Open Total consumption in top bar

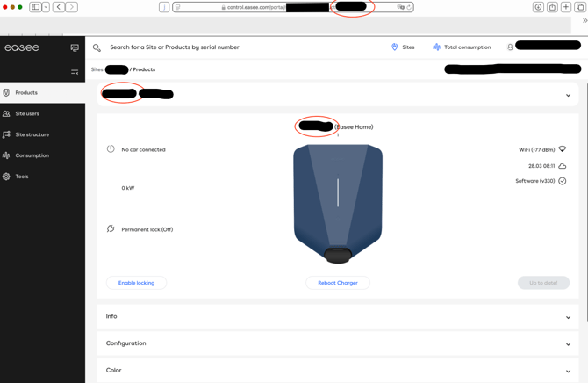point(462,47)
